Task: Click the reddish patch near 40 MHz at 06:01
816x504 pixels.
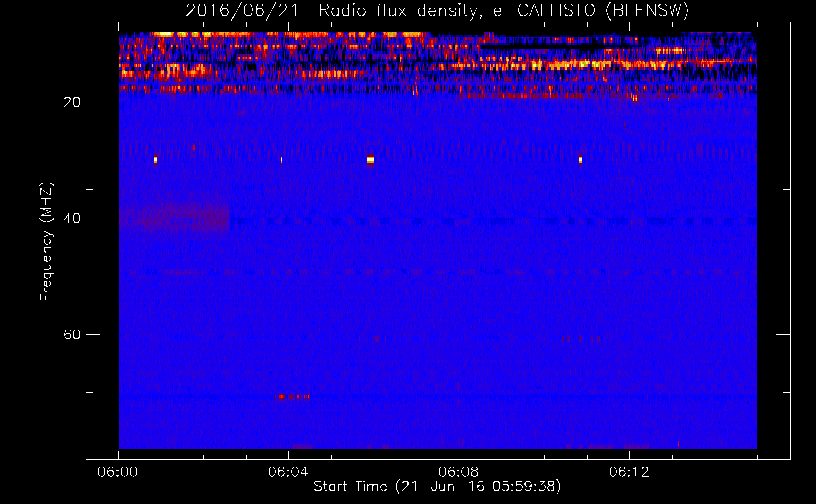Action: point(174,218)
